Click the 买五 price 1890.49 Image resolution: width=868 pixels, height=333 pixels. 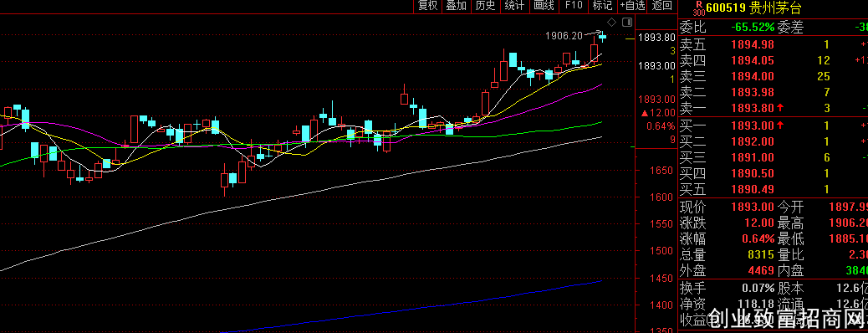[753, 189]
